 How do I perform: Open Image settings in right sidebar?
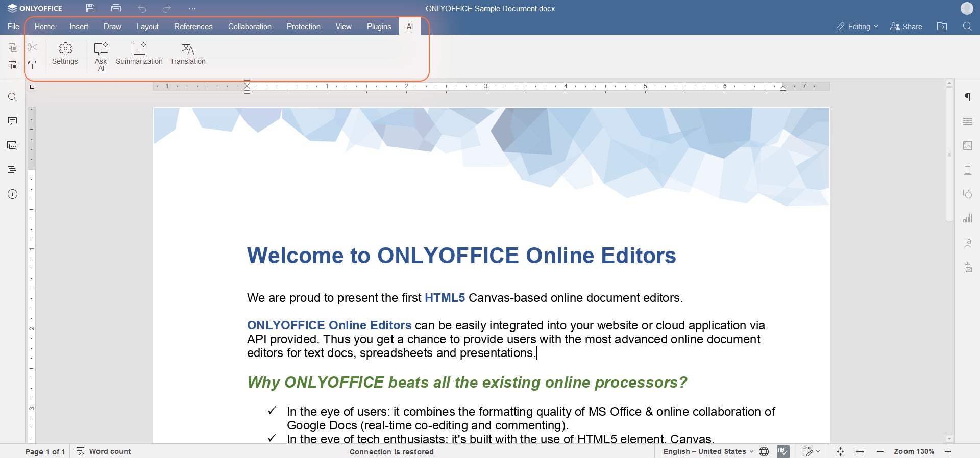967,145
